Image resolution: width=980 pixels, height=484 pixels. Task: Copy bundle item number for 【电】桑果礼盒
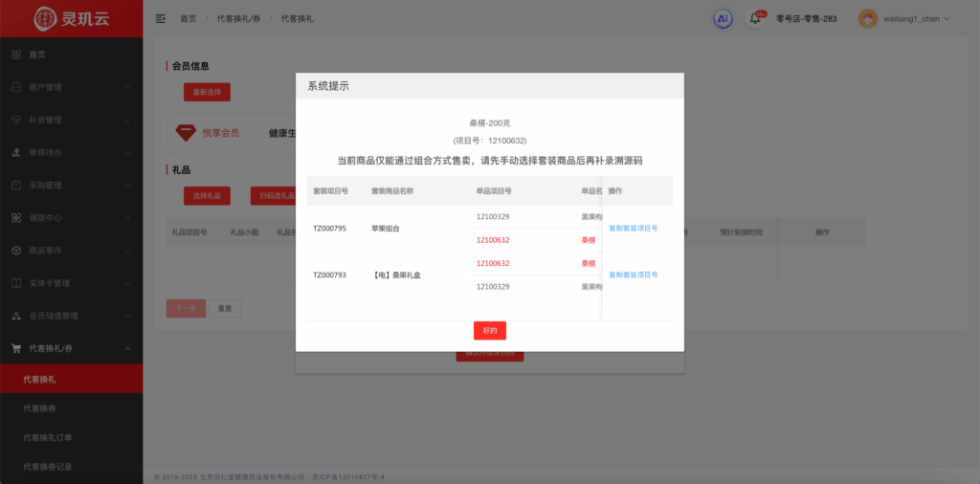[x=633, y=275]
